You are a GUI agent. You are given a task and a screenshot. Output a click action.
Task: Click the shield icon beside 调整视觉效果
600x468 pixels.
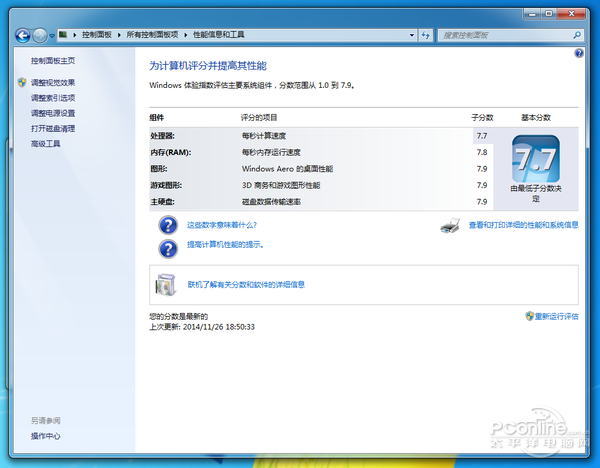(22, 82)
